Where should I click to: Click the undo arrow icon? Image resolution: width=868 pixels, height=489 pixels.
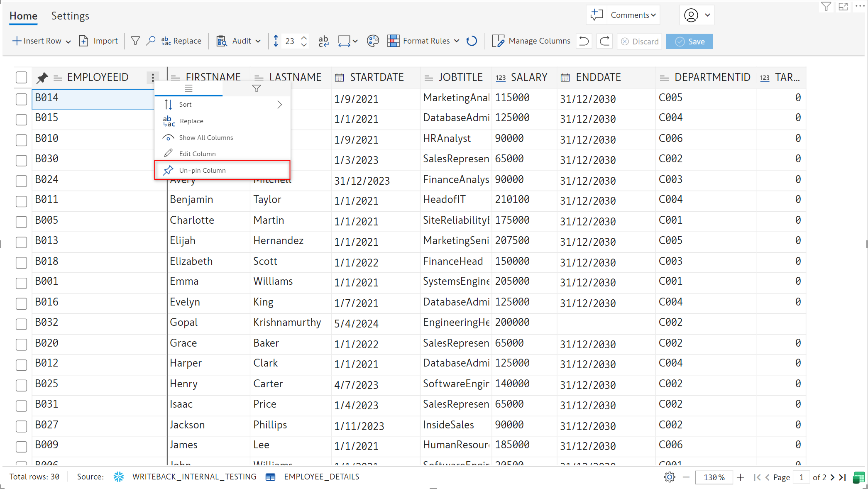pos(584,41)
